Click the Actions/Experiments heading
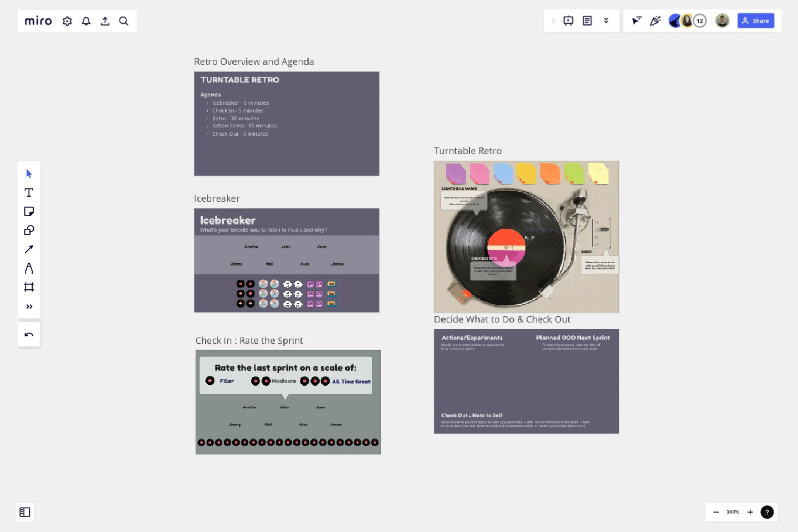 [x=472, y=337]
